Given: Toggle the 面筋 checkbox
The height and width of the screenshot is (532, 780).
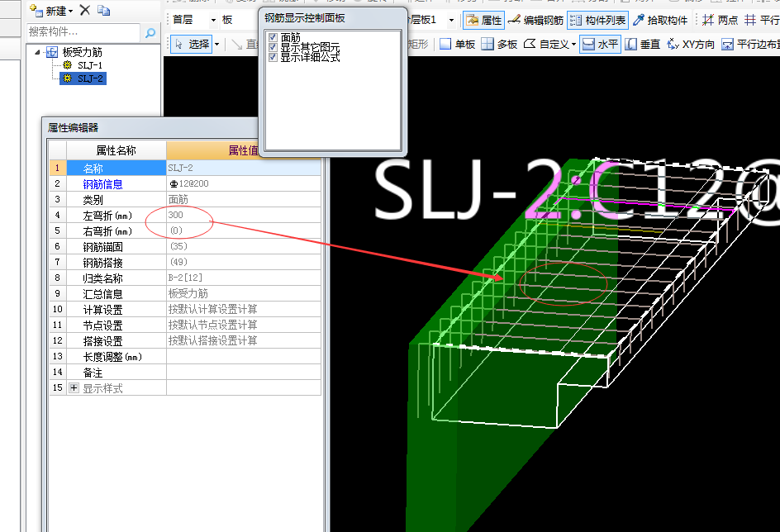Looking at the screenshot, I should [x=273, y=37].
